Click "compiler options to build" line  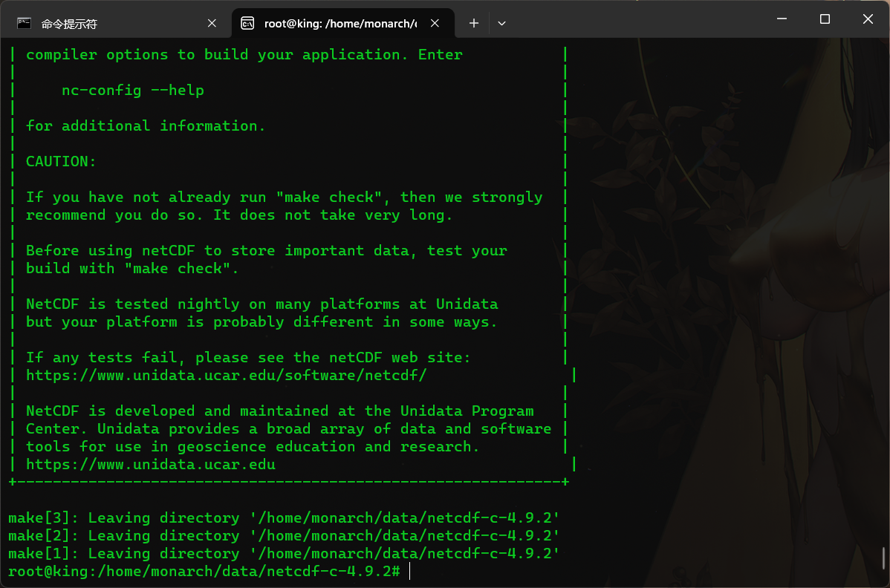click(x=244, y=54)
